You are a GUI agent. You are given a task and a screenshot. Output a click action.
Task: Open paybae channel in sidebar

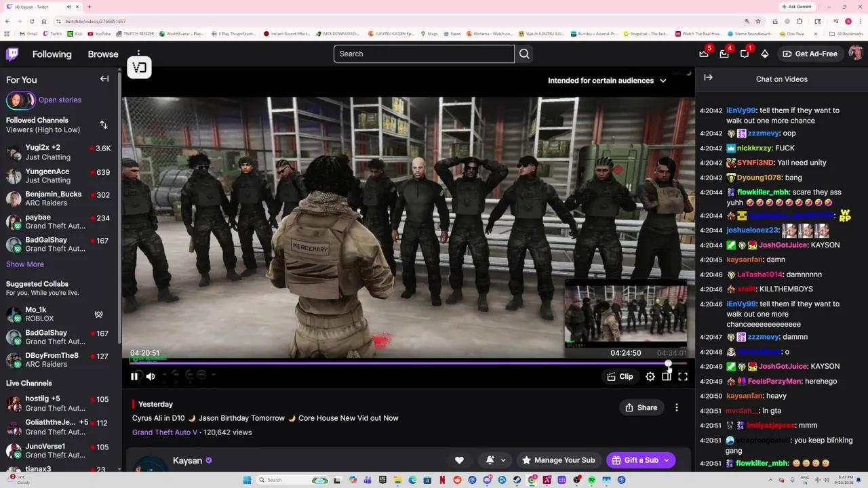click(58, 222)
